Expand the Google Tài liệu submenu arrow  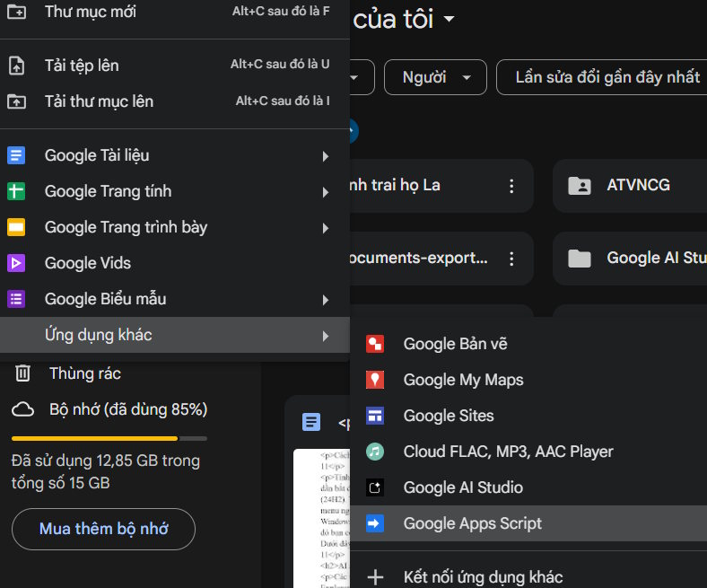pyautogui.click(x=326, y=156)
